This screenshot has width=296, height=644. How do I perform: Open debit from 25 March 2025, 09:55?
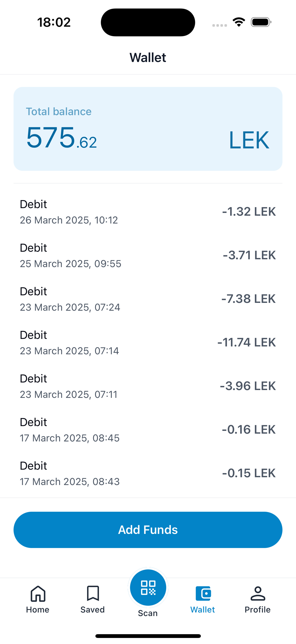pyautogui.click(x=148, y=255)
